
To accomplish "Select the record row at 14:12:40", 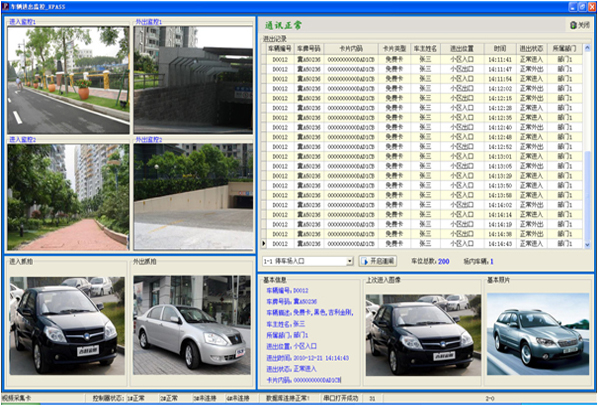I will (424, 127).
